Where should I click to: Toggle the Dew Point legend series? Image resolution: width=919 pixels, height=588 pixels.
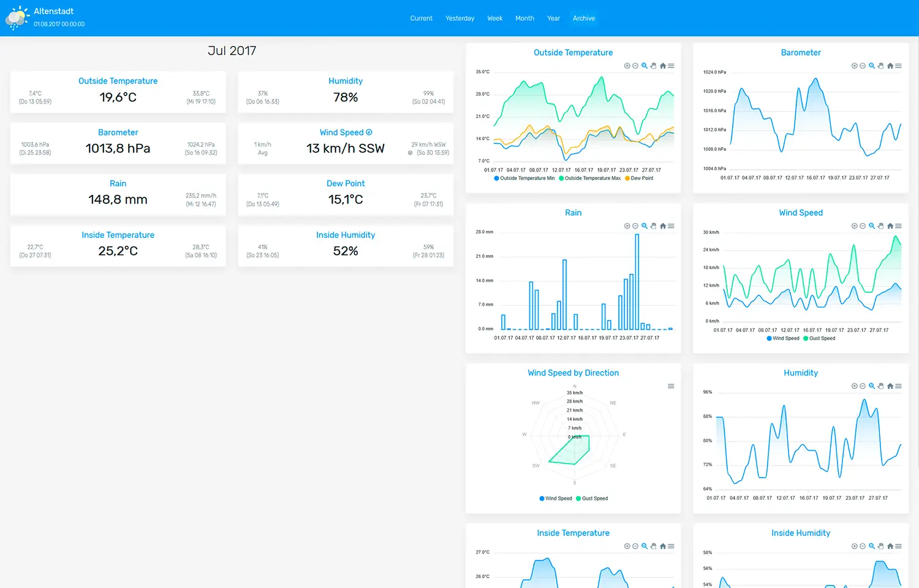pyautogui.click(x=639, y=178)
